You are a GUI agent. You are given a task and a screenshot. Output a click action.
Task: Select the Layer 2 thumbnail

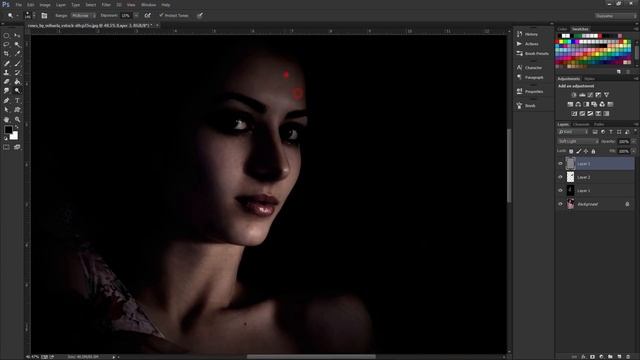(570, 177)
